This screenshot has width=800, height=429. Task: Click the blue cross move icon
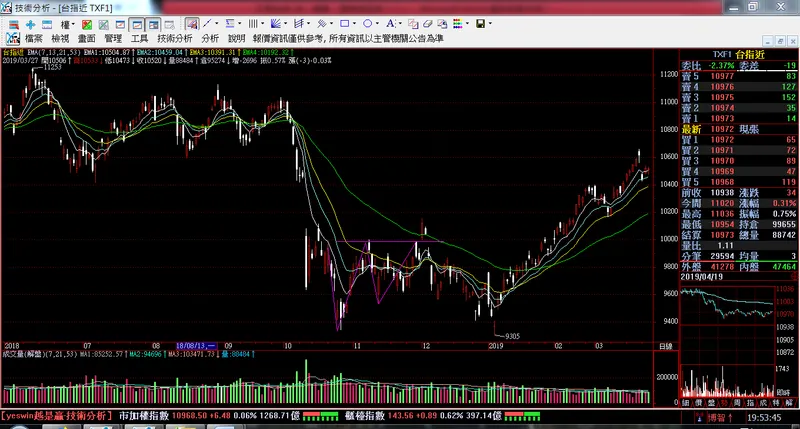tap(30, 24)
